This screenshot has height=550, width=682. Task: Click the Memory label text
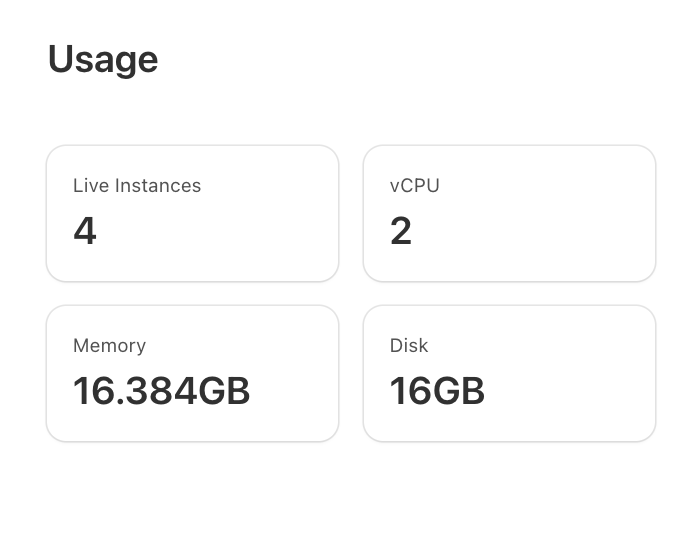pos(109,346)
